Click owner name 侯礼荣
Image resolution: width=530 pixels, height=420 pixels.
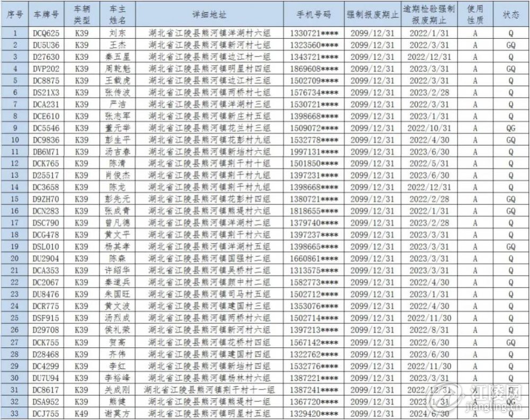tap(118, 330)
